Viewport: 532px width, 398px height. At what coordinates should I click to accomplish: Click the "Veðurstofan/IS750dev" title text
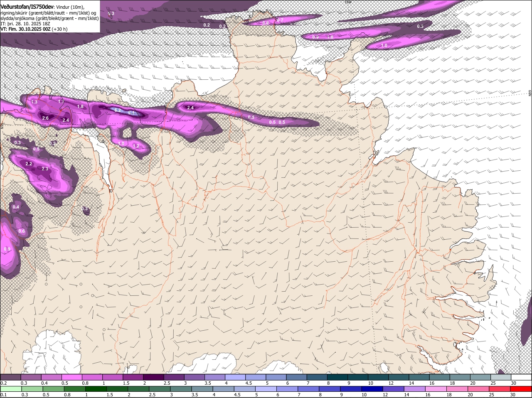coord(27,7)
